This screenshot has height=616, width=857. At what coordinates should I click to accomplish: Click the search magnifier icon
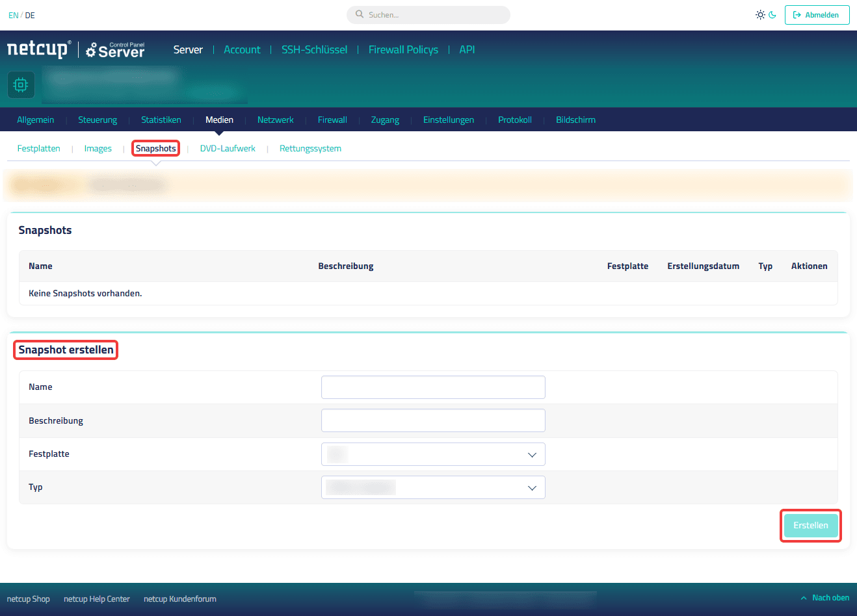(x=360, y=14)
